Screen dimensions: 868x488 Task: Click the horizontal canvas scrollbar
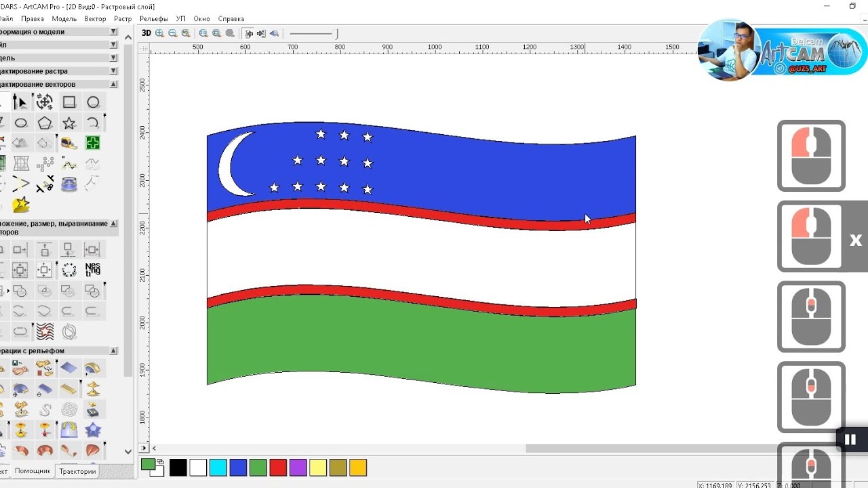[x=651, y=448]
